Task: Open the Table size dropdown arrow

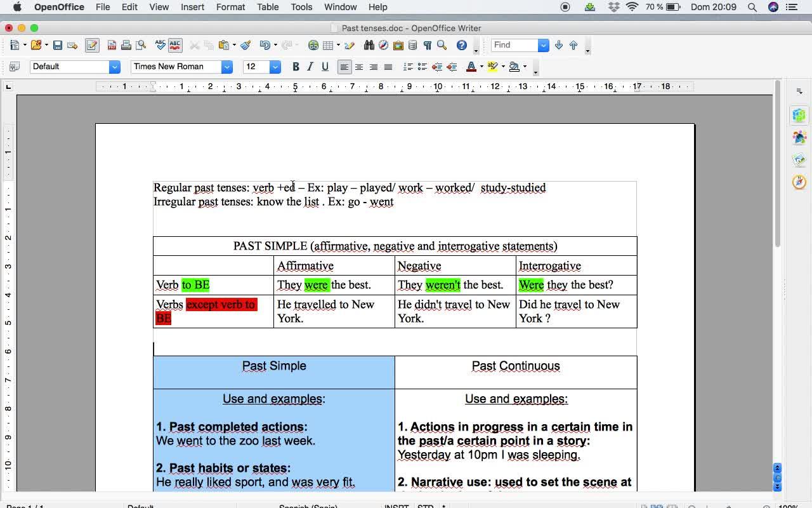Action: pos(338,45)
